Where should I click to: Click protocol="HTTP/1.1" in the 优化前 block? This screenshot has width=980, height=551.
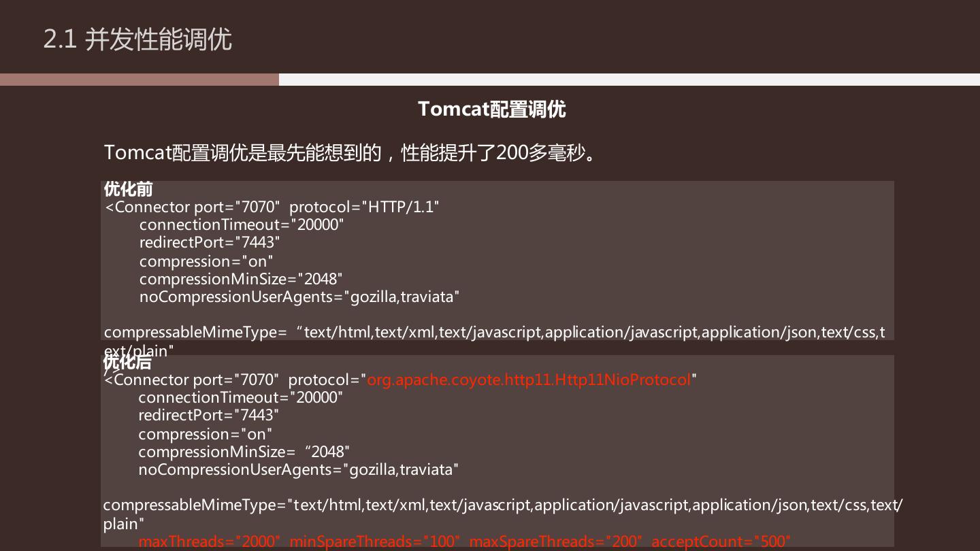pyautogui.click(x=364, y=207)
